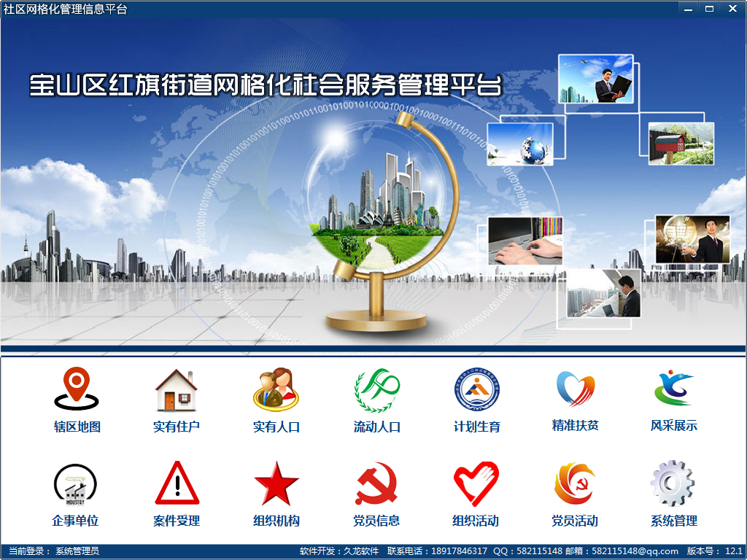Click the 久龙软件 developer name
This screenshot has width=747, height=560.
click(x=359, y=552)
